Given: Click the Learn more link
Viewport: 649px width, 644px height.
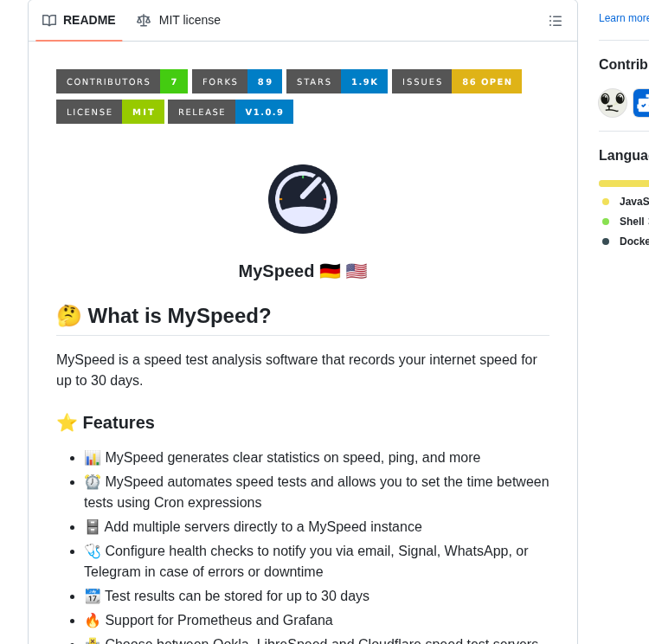Looking at the screenshot, I should coord(623,18).
